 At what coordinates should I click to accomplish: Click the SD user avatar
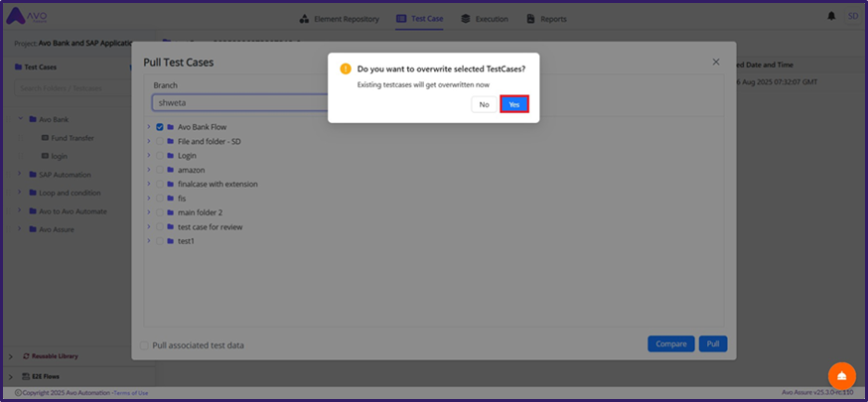tap(852, 17)
